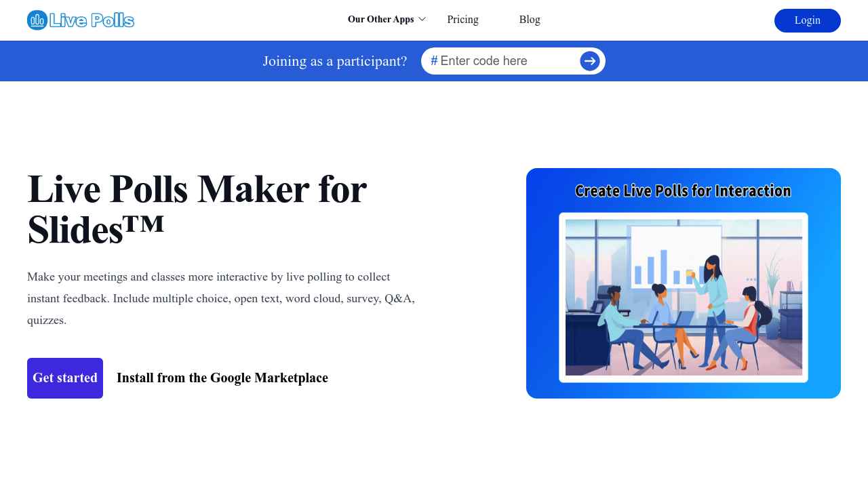Expand the chevron beside Our Other Apps

422,20
